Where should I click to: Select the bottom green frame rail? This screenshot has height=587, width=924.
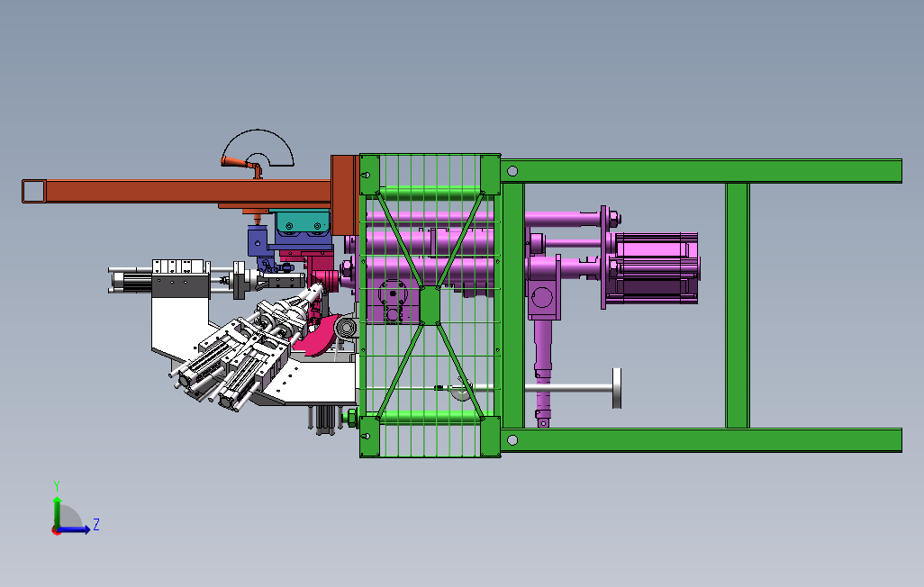(x=702, y=440)
